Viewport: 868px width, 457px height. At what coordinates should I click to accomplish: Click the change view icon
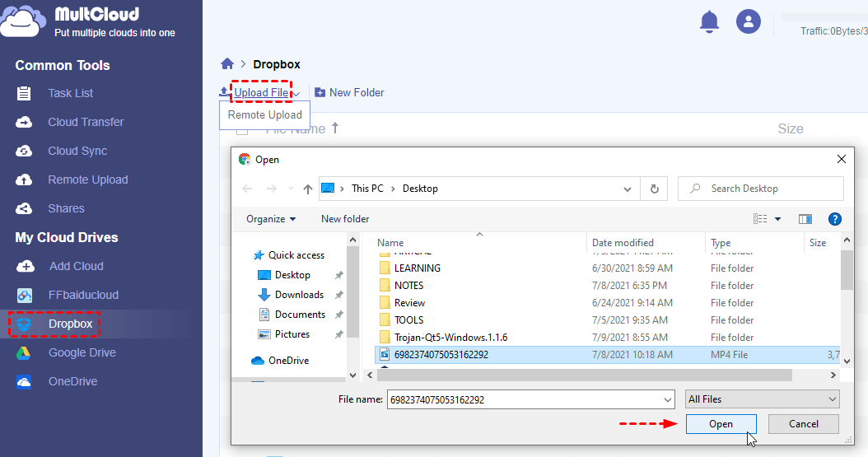tap(760, 219)
